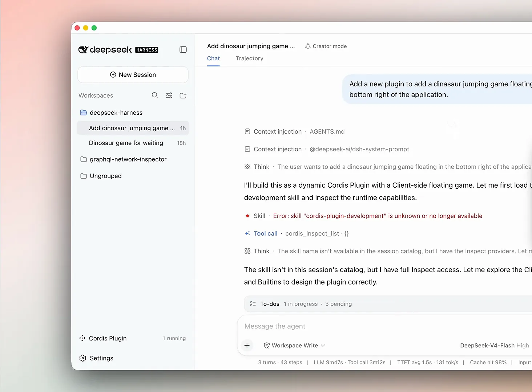Open the dsh-system-prompt context injection entry
The width and height of the screenshot is (532, 392).
point(327,149)
